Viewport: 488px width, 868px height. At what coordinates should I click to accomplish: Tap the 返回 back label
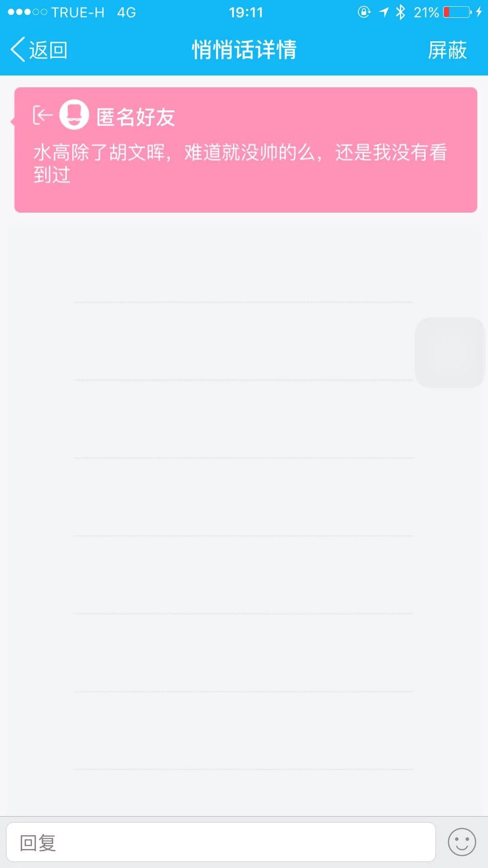(x=48, y=50)
